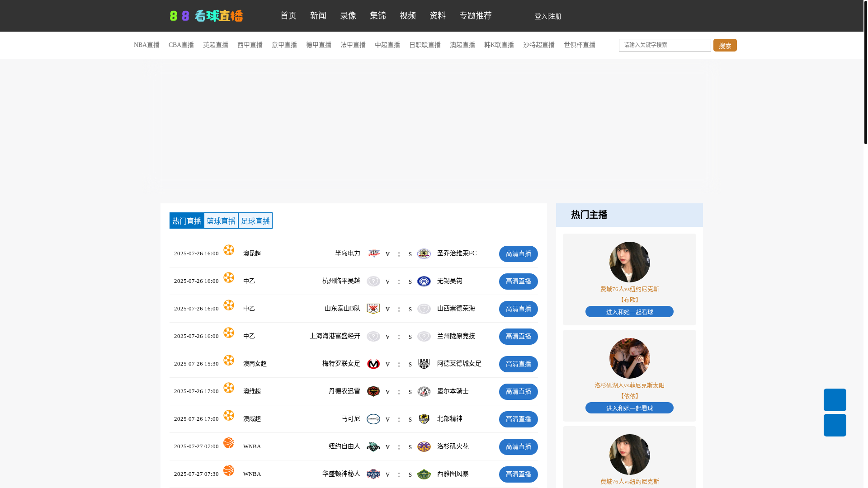Click 纽约自由人 team logo
The width and height of the screenshot is (868, 488).
click(373, 446)
